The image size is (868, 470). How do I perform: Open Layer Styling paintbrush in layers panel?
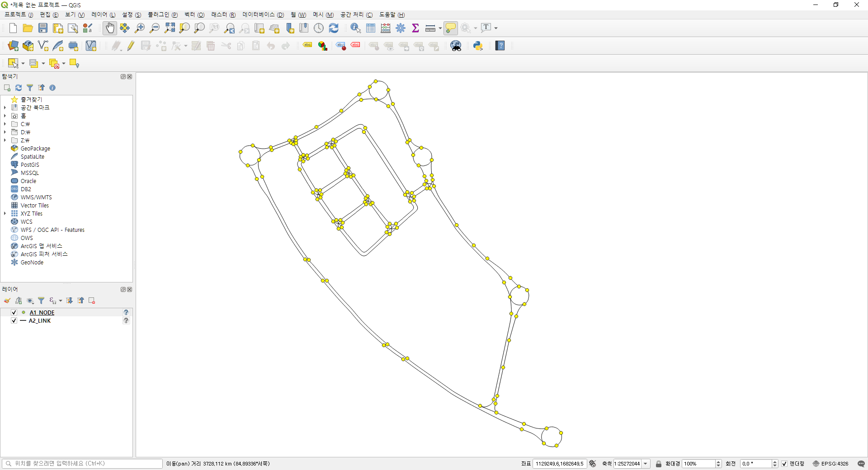7,301
